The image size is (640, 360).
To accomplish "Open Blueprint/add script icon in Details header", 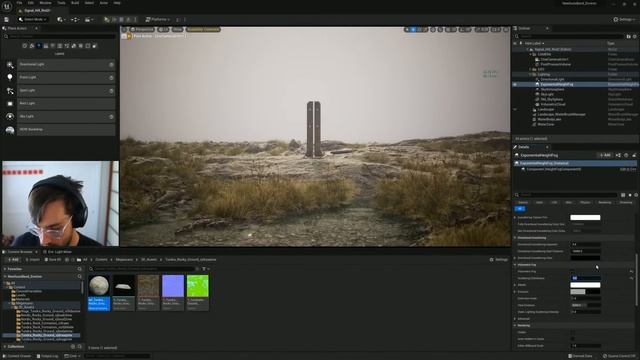I will (618, 155).
